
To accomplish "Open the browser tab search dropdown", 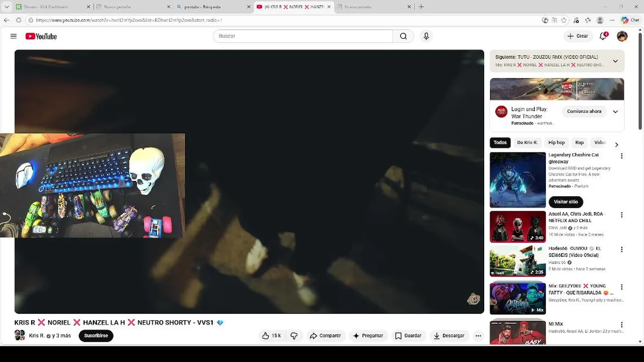I will [7, 7].
